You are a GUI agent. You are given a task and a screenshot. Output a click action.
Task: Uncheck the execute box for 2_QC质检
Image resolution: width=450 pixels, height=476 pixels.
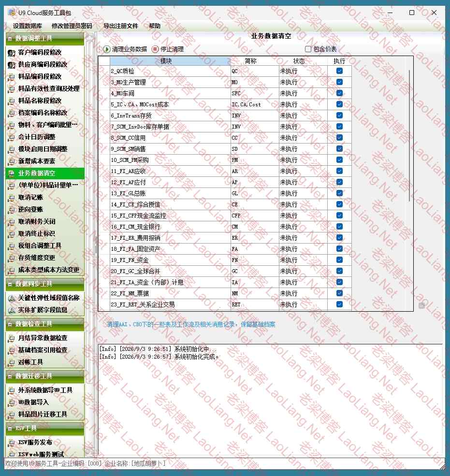(x=339, y=71)
